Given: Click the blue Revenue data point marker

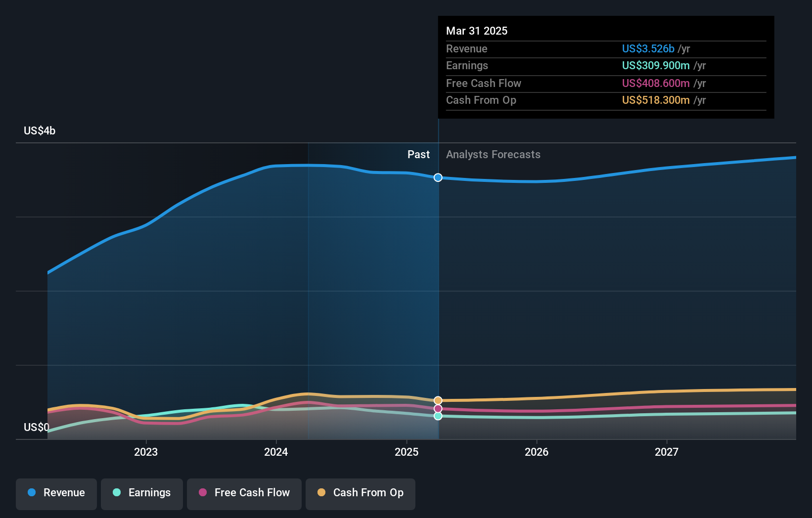Looking at the screenshot, I should pos(438,177).
